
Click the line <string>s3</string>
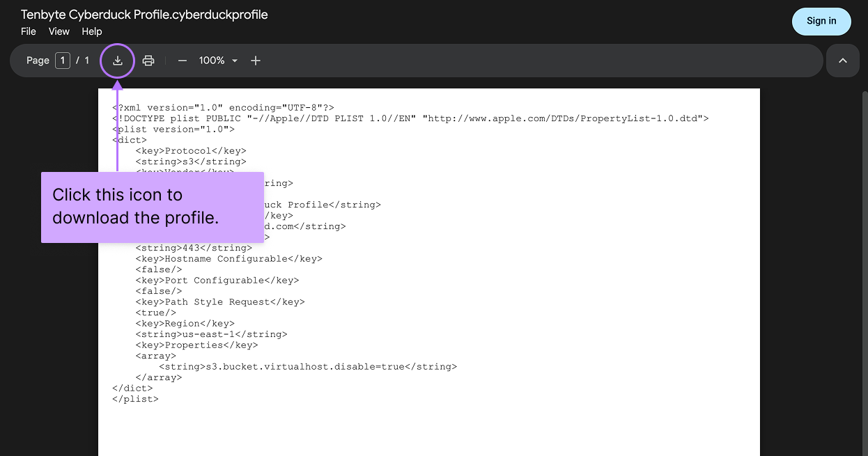(x=191, y=162)
